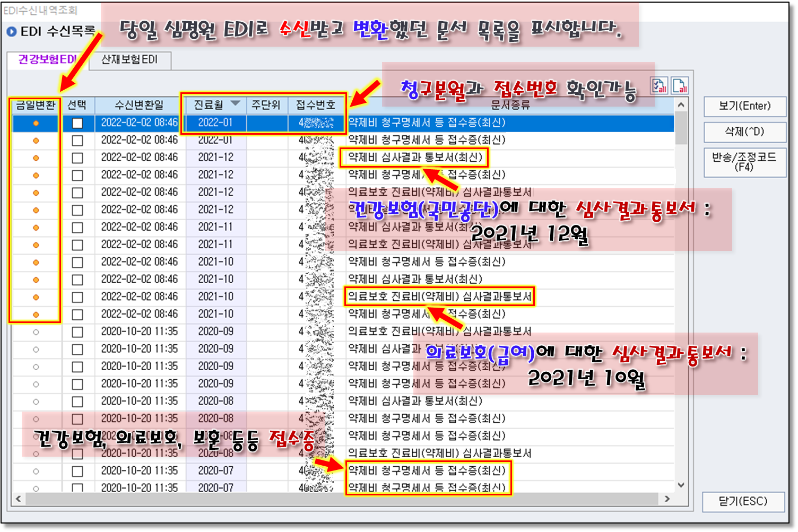Tick the checkbox in the highlighted 2022-01 row
The width and height of the screenshot is (798, 532).
click(x=77, y=123)
